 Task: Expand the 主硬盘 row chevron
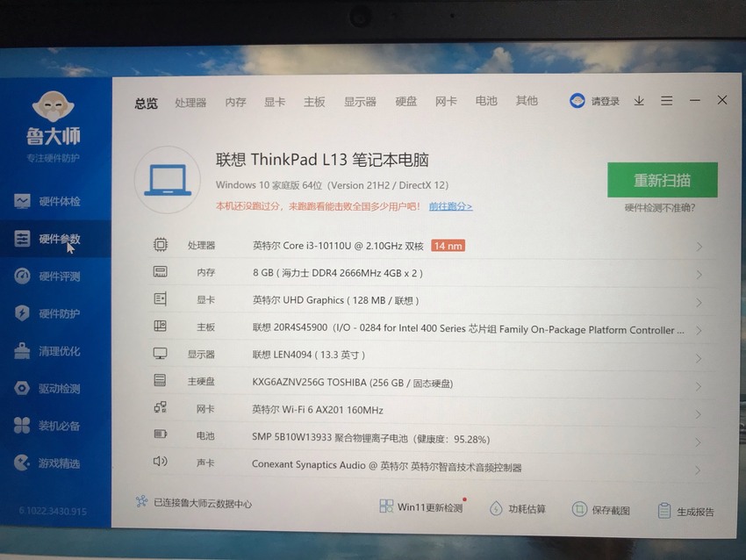click(699, 386)
